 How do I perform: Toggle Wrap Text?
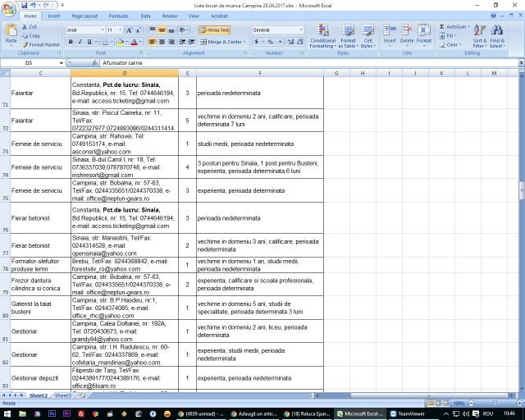point(214,30)
